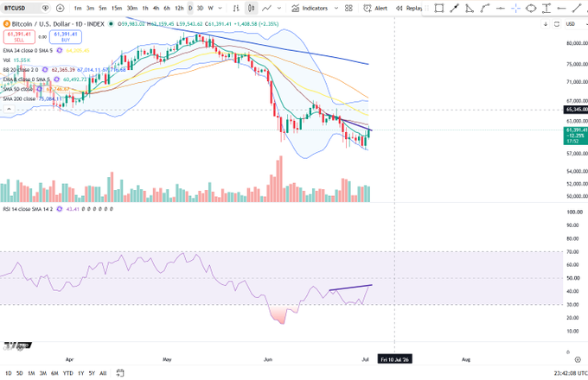
Task: Set the 6M date range
Action: click(54, 373)
